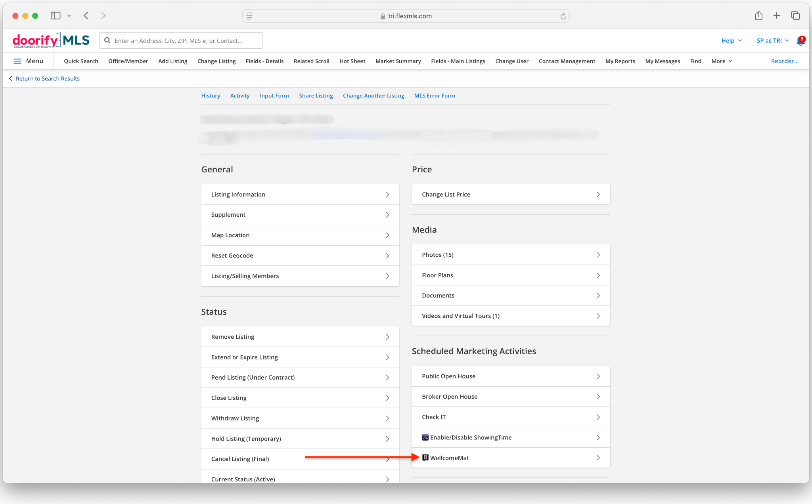Open the SP as TRI user dropdown
Screen dimensions: 812x504
click(x=773, y=41)
